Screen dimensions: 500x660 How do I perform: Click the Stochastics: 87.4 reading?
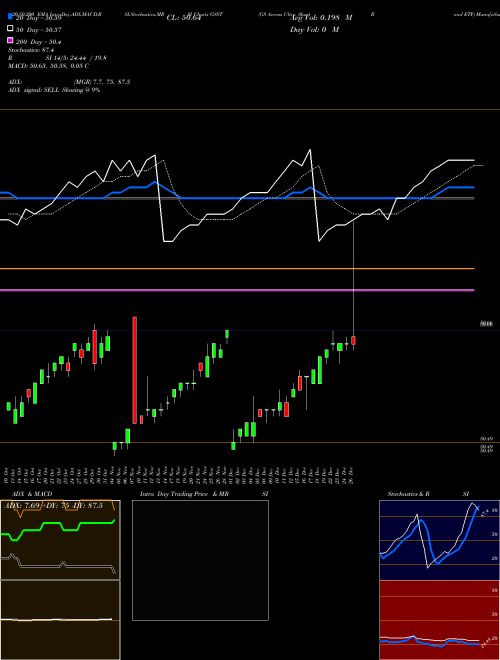click(31, 50)
